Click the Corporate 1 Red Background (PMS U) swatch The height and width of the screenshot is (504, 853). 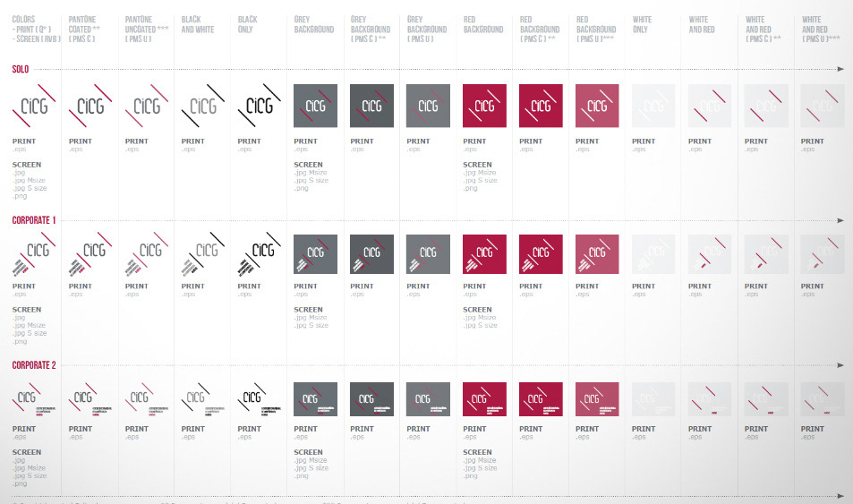point(597,255)
